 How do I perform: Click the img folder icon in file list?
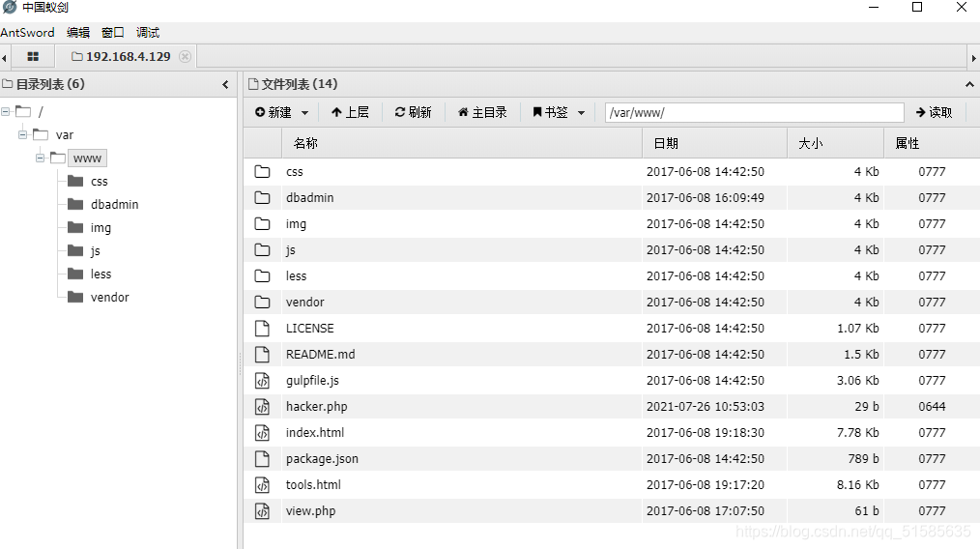[263, 224]
